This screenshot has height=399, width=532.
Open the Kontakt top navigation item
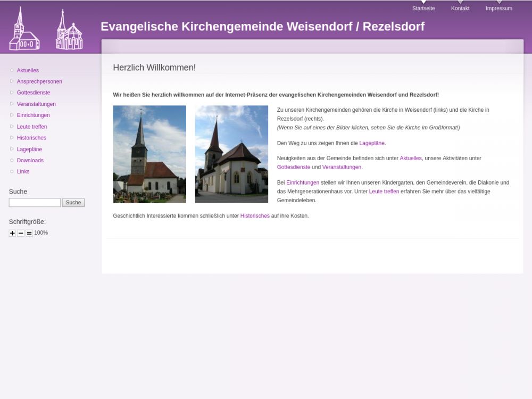[460, 9]
